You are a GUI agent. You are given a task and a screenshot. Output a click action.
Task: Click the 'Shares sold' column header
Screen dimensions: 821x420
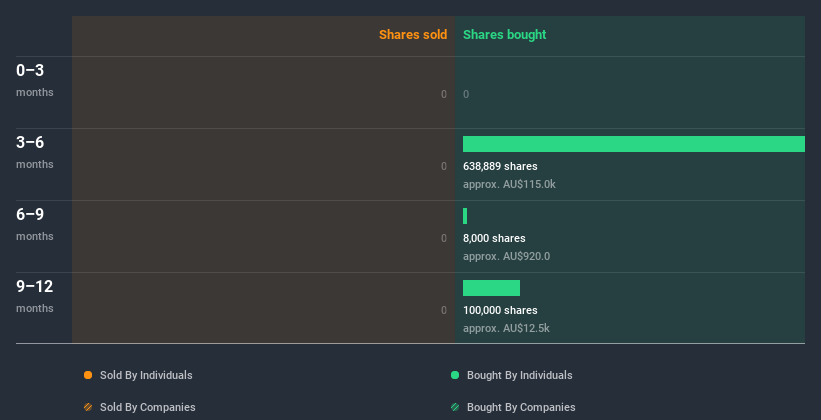[413, 35]
